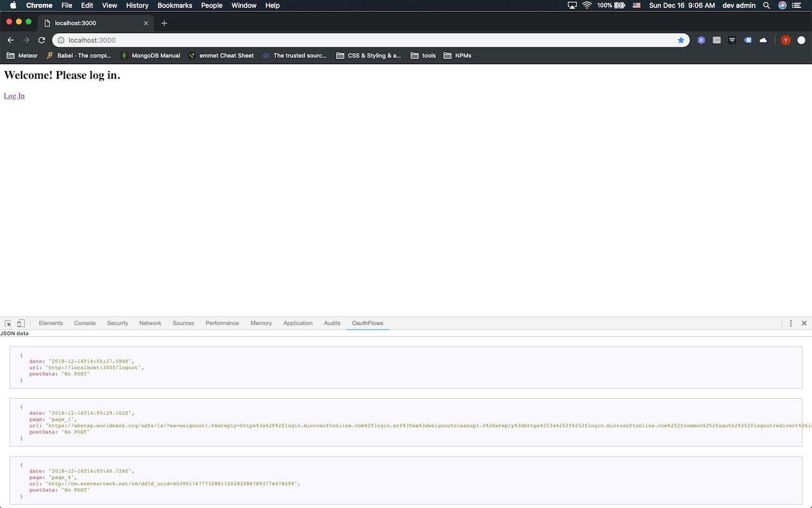Click the AirPlay display icon in menu bar
This screenshot has width=812, height=508.
click(x=572, y=5)
